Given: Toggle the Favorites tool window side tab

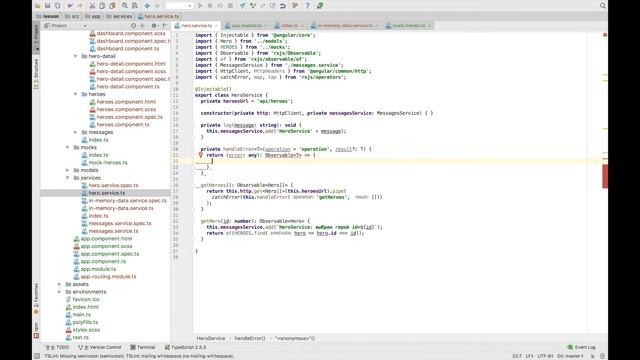Looking at the screenshot, I should coord(36,299).
